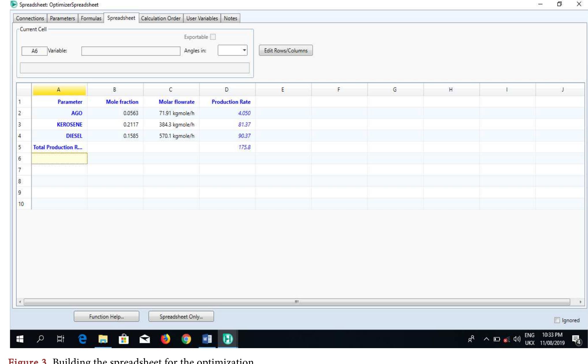
Task: Click the Variable input field
Action: click(131, 51)
